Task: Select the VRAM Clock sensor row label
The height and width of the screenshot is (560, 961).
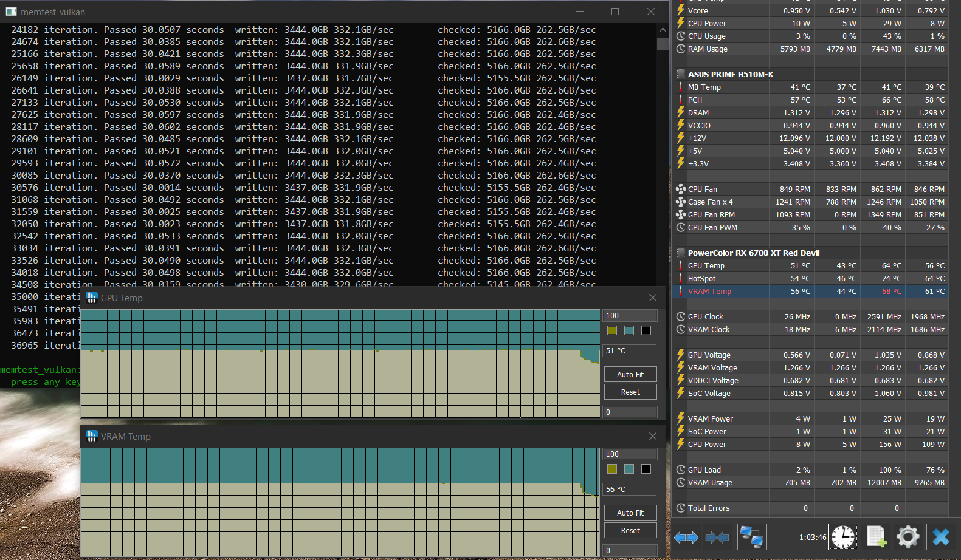Action: 709,330
